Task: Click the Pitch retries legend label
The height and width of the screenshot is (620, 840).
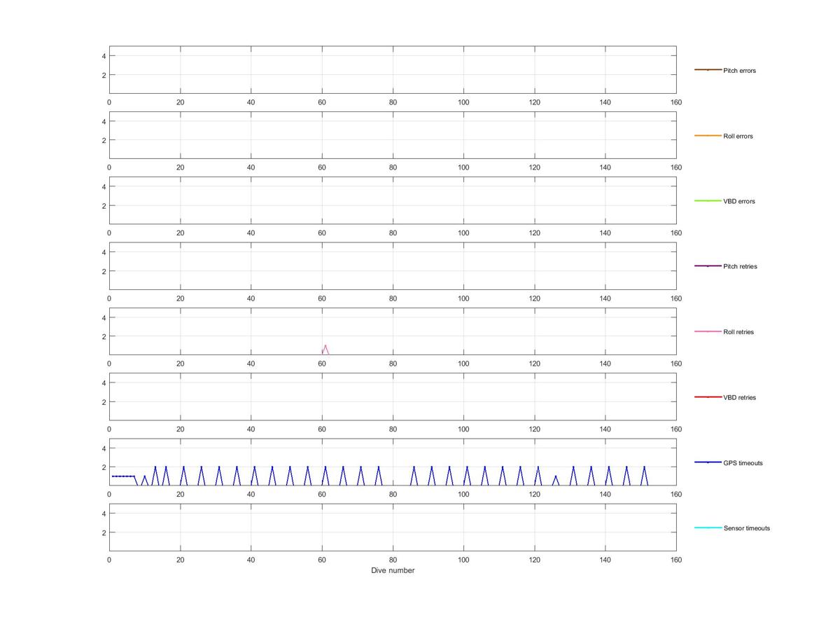Action: click(x=740, y=266)
